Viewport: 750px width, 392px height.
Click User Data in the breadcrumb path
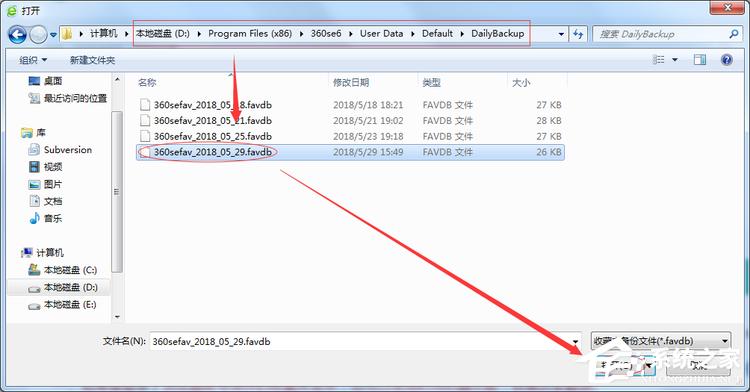(x=381, y=33)
